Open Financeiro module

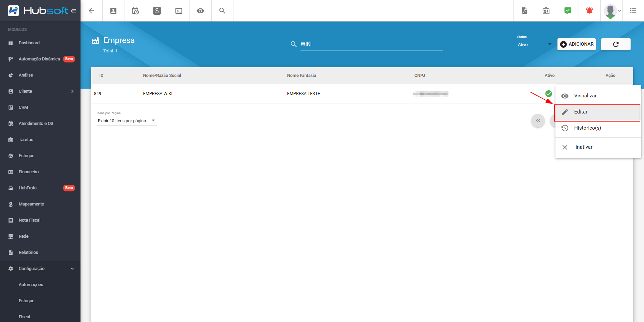tap(40, 172)
